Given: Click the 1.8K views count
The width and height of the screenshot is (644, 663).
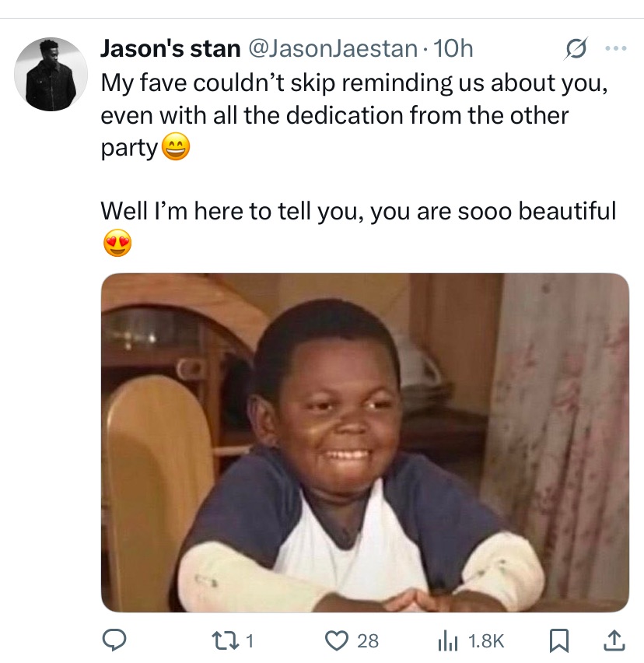Looking at the screenshot, I should [488, 640].
